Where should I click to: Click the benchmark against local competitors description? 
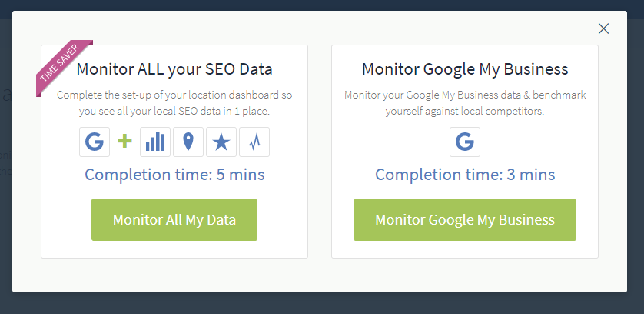click(x=465, y=103)
